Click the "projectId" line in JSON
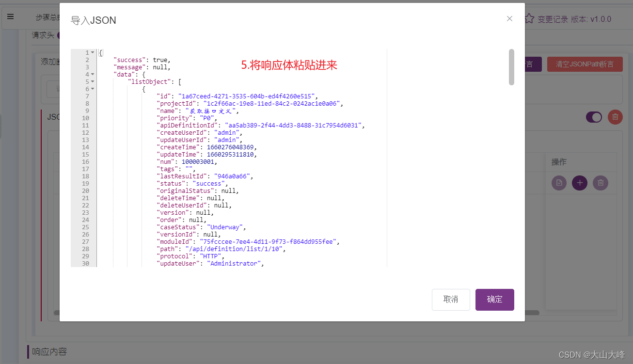 coord(250,103)
